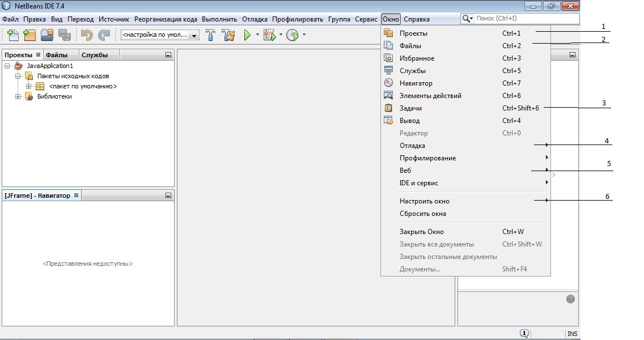Click the Save All toolbar icon
Viewport: 644px width, 340px height.
(x=65, y=35)
